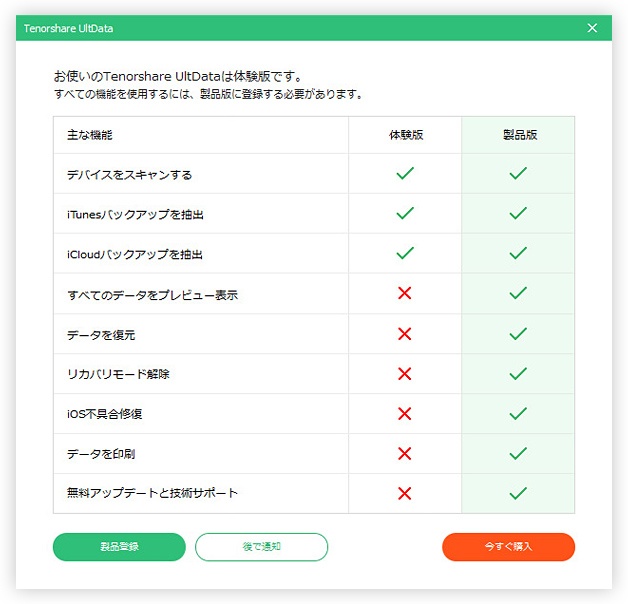Click the リカバリモード解除 feature label
Image resolution: width=628 pixels, height=604 pixels.
[x=118, y=374]
